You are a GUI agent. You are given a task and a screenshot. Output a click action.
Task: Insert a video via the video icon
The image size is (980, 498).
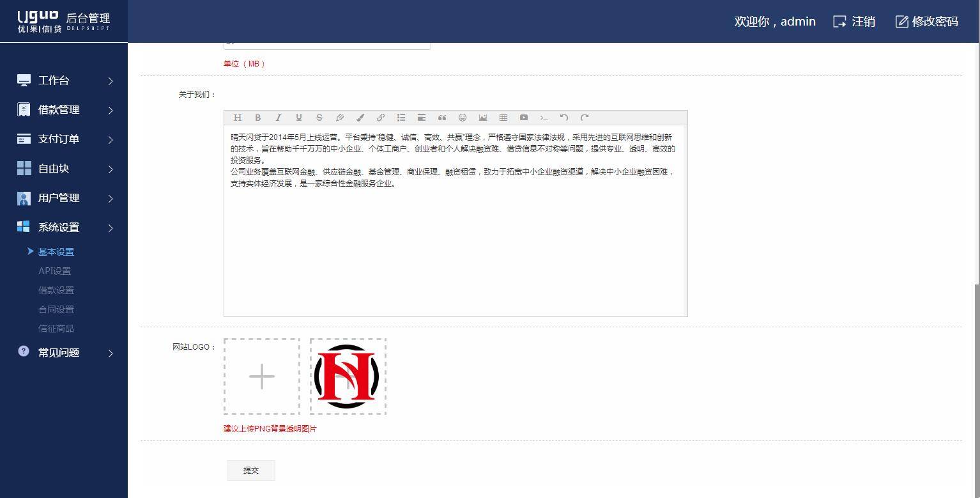point(523,118)
